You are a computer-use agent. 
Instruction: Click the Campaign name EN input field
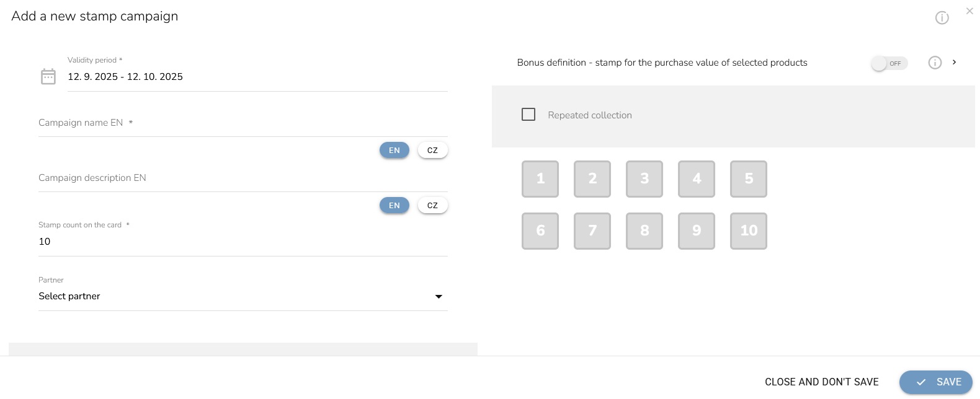pyautogui.click(x=243, y=123)
